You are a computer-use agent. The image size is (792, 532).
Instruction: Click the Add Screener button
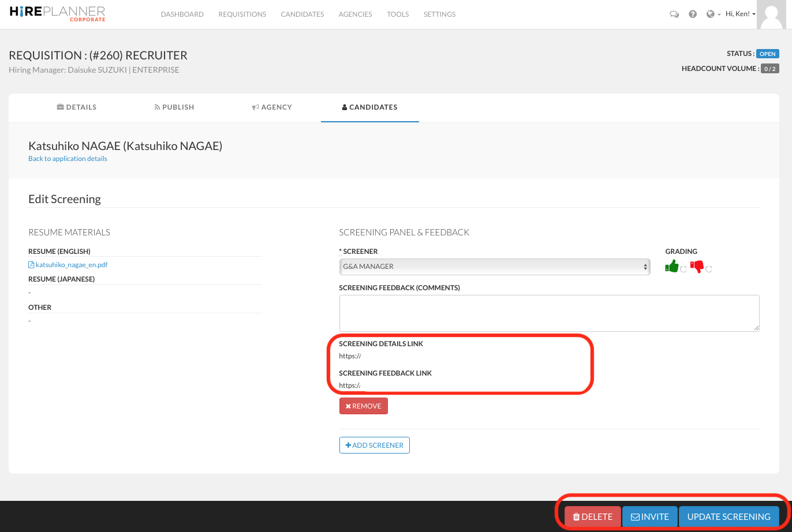tap(374, 445)
